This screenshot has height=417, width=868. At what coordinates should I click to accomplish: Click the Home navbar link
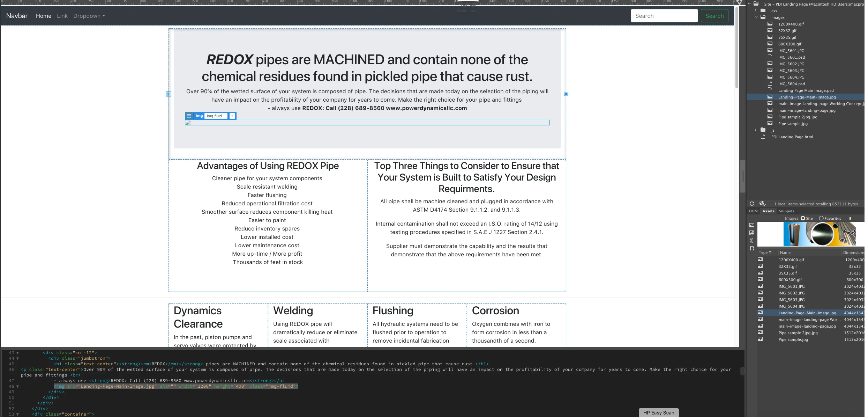[x=44, y=16]
